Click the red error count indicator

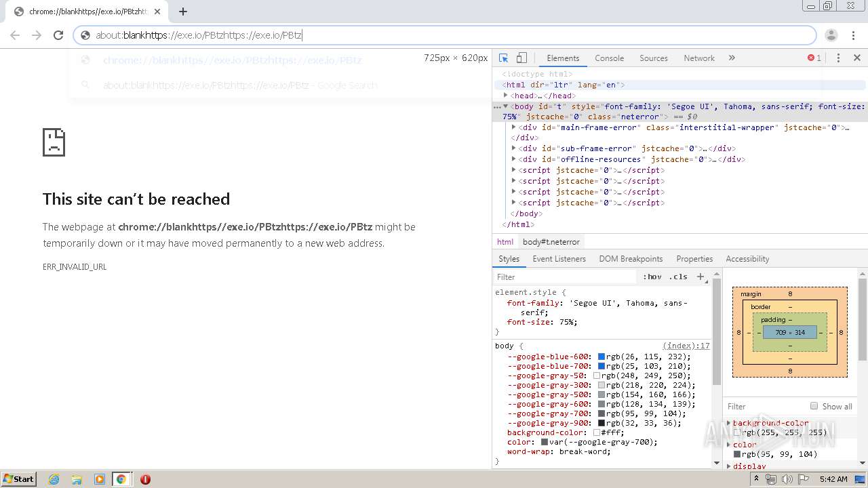click(x=814, y=58)
